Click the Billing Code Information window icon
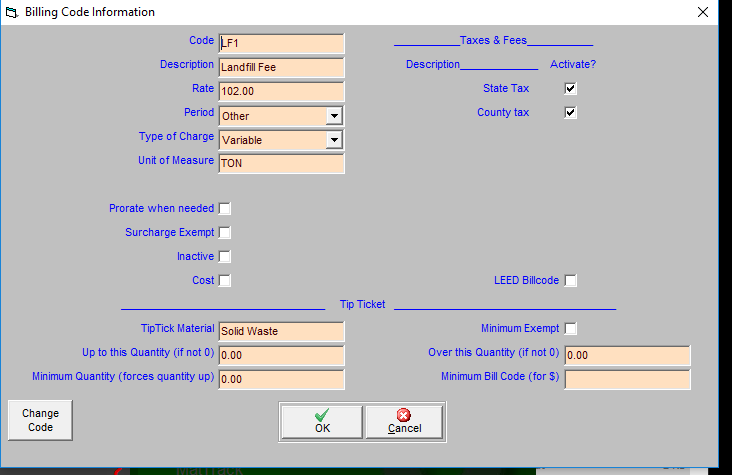 (x=11, y=12)
